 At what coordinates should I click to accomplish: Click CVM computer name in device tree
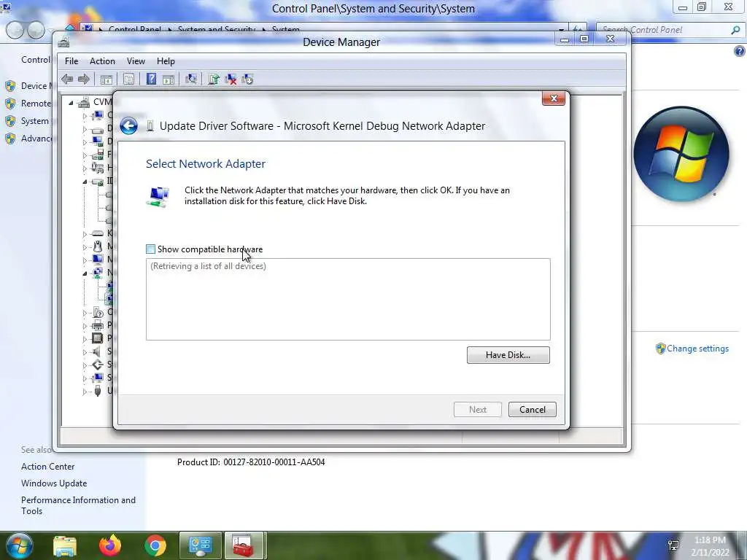point(102,102)
